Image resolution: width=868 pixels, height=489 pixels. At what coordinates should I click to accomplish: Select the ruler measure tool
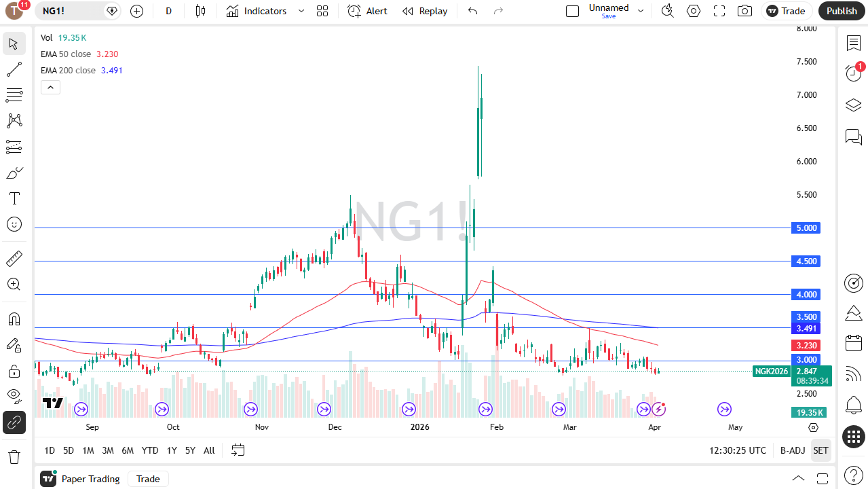14,259
